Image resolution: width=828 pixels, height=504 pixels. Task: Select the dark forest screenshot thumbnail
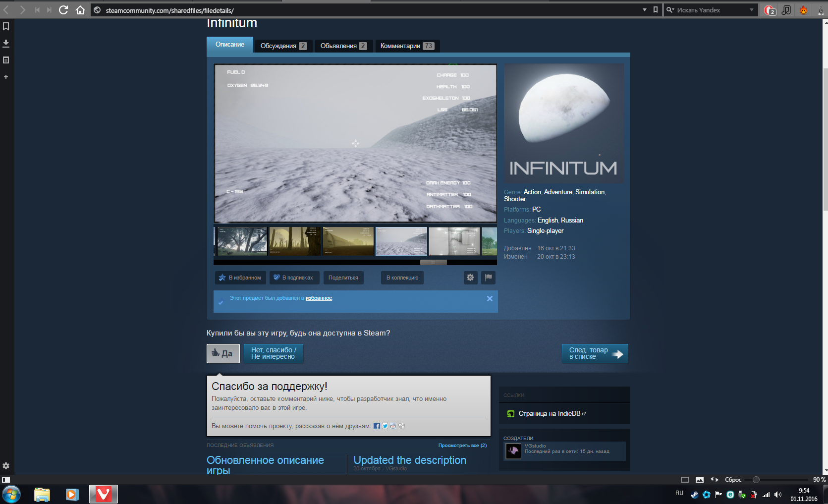pos(242,241)
